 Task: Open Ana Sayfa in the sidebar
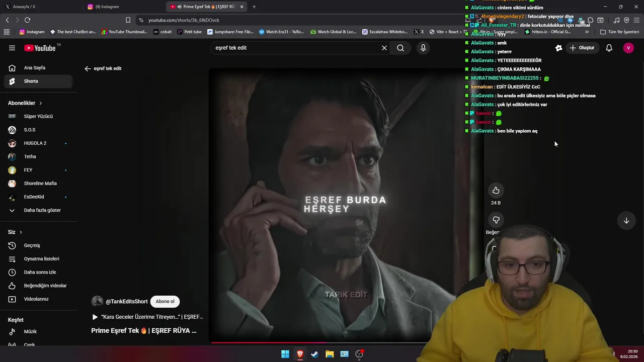(x=38, y=68)
